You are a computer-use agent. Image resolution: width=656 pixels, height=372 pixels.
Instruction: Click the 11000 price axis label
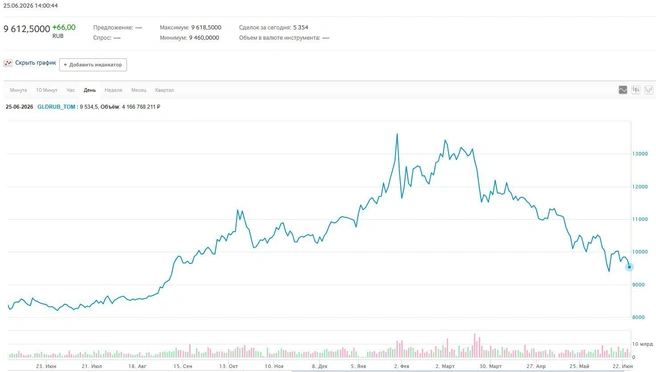640,219
